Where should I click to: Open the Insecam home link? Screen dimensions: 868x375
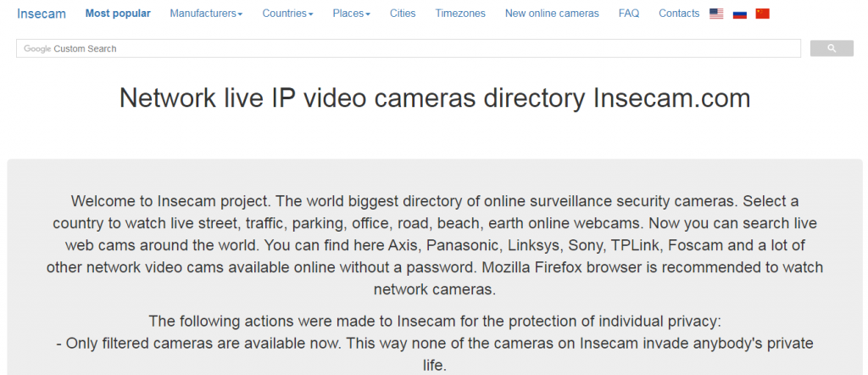pyautogui.click(x=42, y=14)
